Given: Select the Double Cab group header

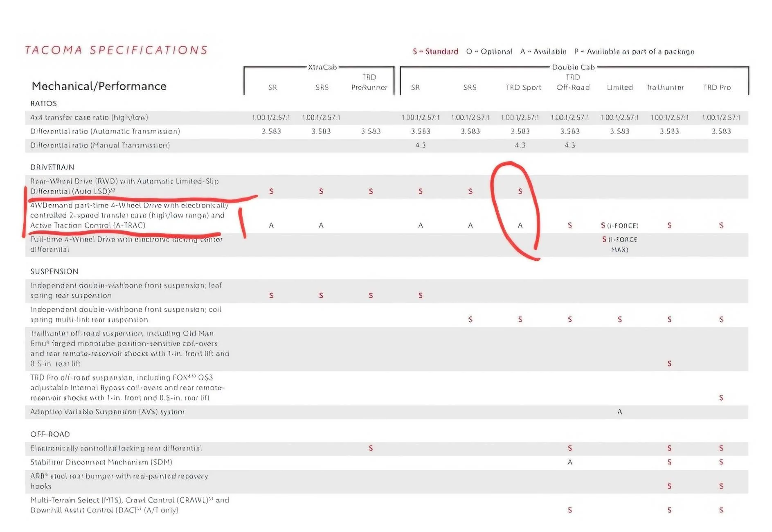Looking at the screenshot, I should pyautogui.click(x=573, y=67).
